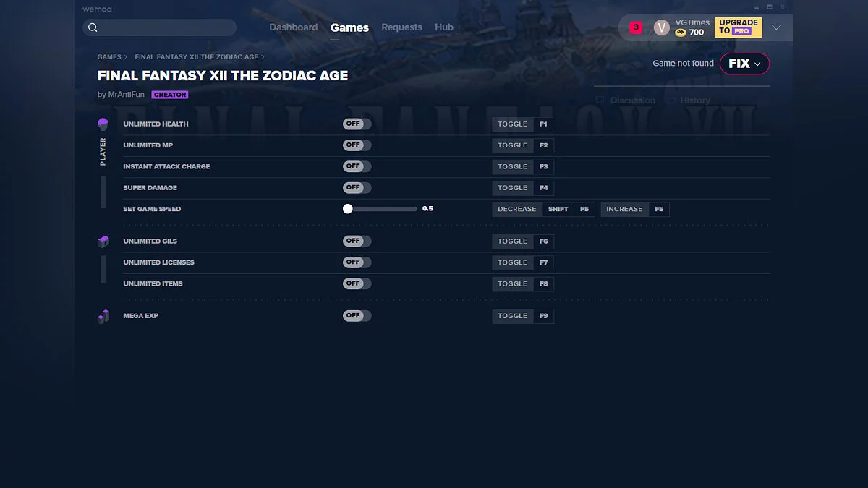Open MrAntiFun creator profile link
The width and height of the screenshot is (868, 488).
coord(126,95)
